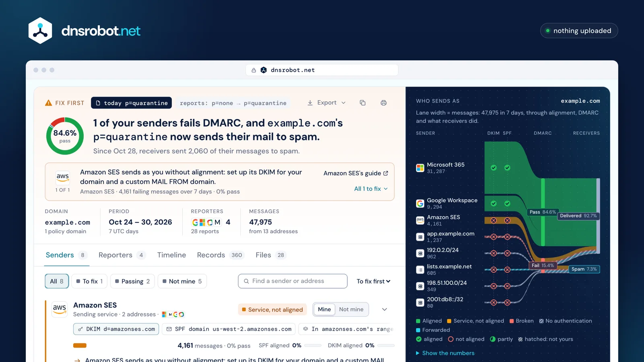Open the Files tab
The width and height of the screenshot is (644, 362).
coord(271,255)
